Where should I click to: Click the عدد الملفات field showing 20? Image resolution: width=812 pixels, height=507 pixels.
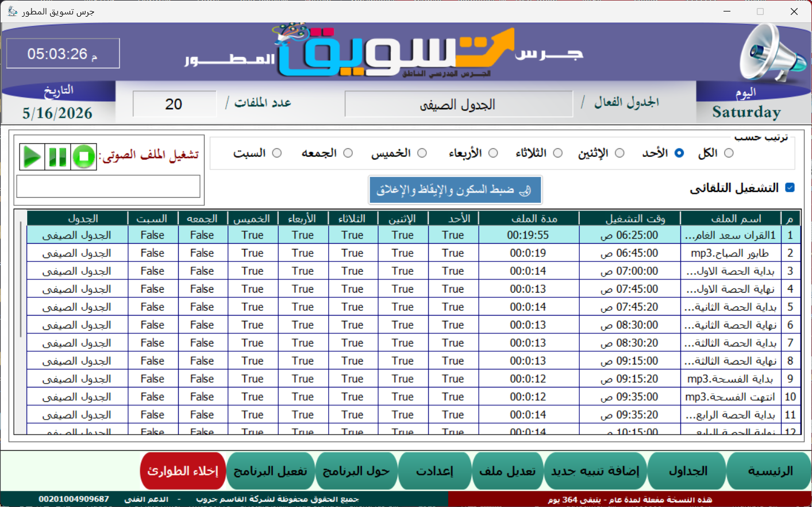point(174,104)
